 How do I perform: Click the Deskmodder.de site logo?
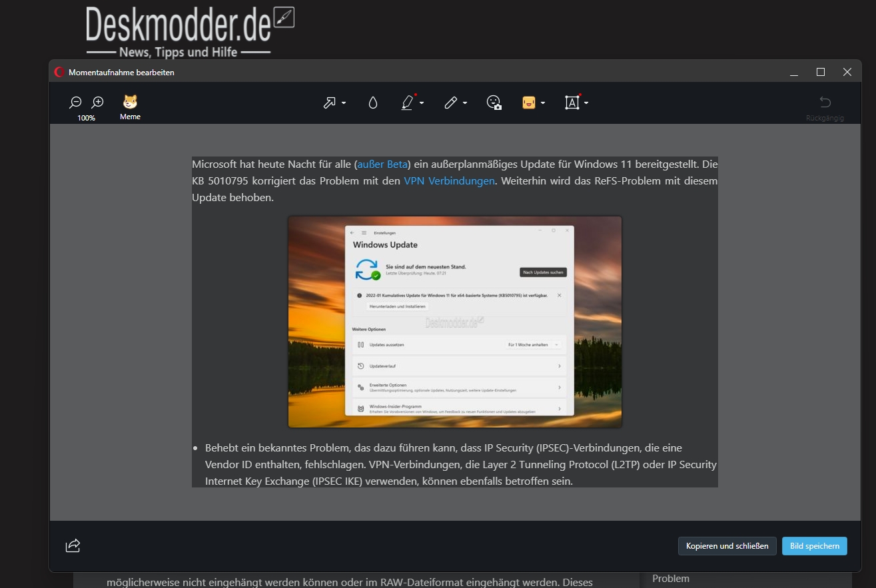[x=179, y=31]
